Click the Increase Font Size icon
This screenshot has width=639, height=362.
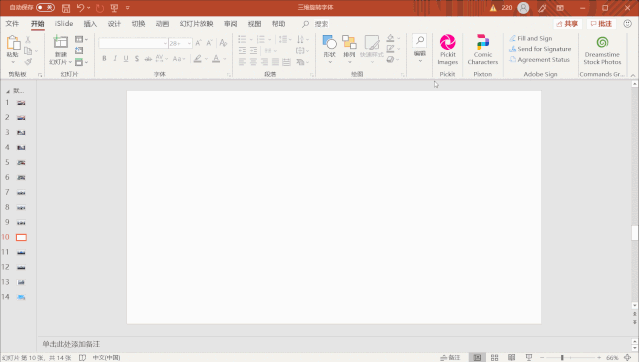coord(198,43)
